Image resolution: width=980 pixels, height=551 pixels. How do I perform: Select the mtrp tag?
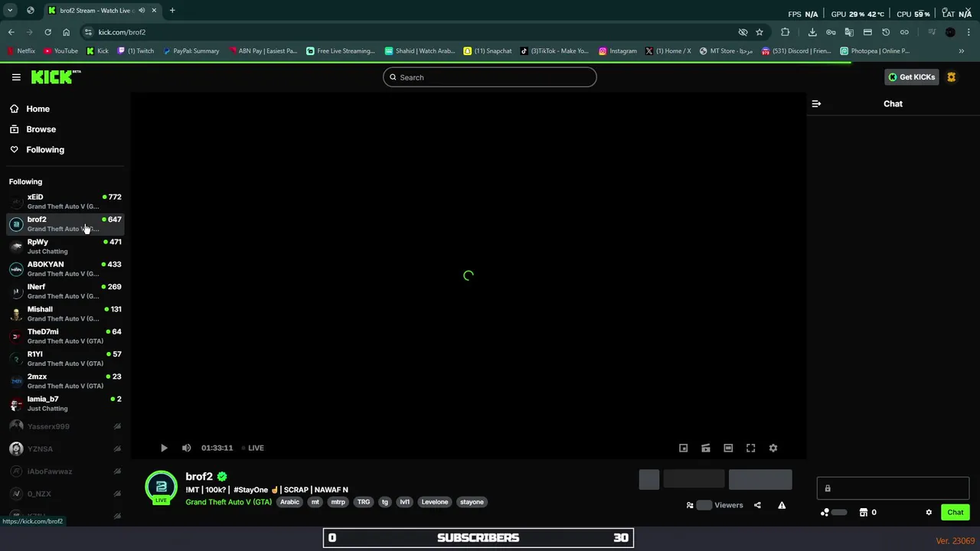pyautogui.click(x=338, y=502)
